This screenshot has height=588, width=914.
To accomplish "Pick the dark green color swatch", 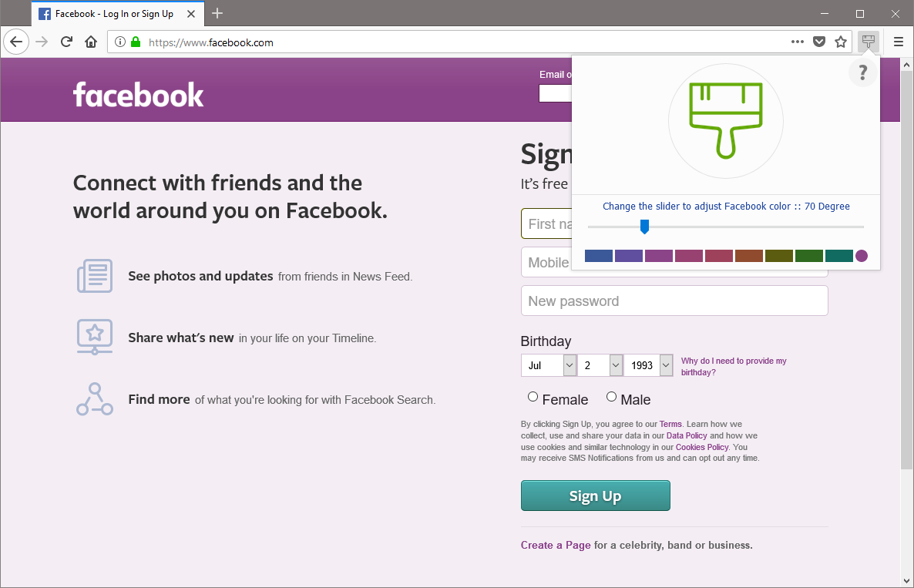I will (809, 256).
